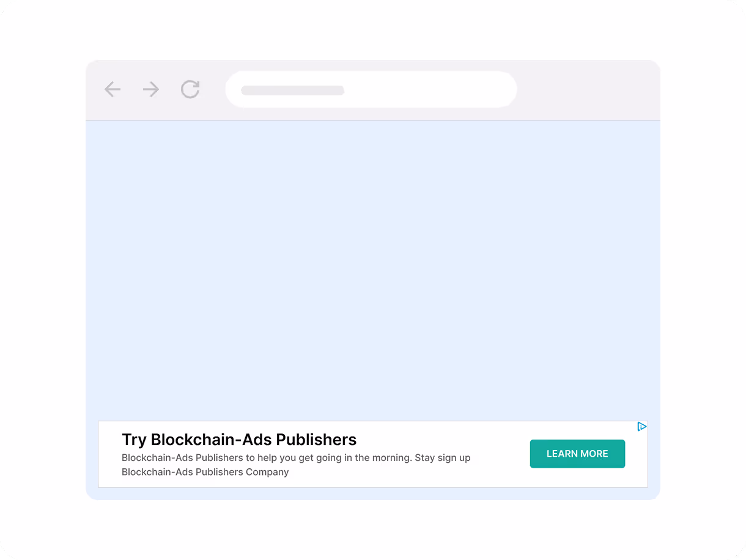Refresh using the circular arrow button
Viewport: 746px width, 560px height.
190,89
